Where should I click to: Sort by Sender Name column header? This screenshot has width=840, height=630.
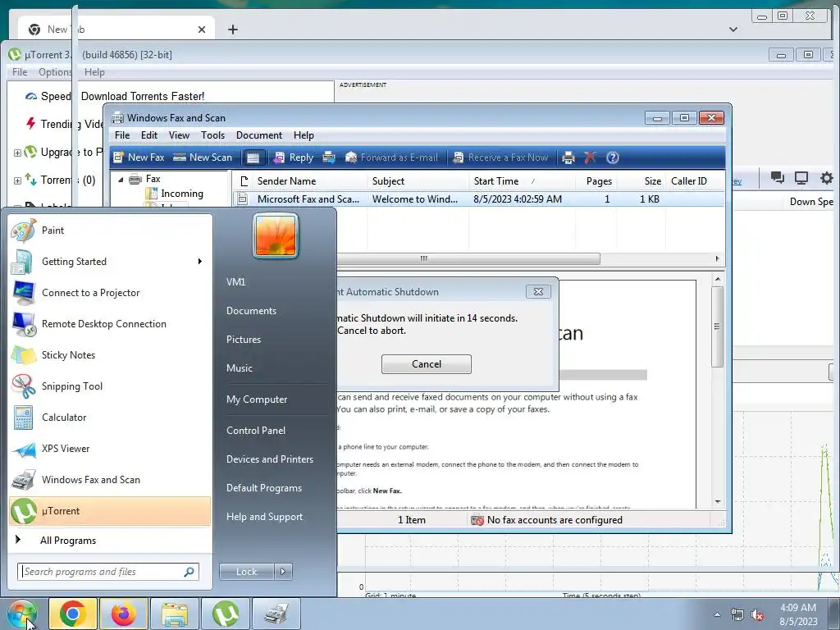pyautogui.click(x=309, y=181)
